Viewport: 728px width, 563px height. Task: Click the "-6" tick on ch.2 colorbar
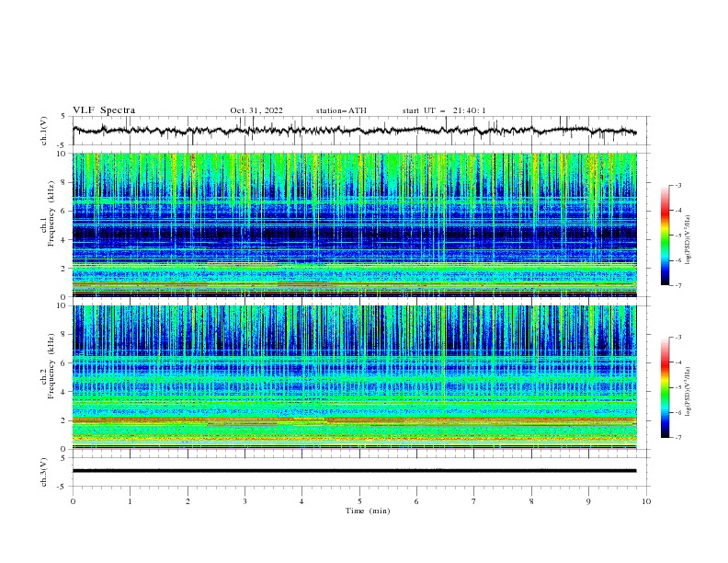click(x=678, y=412)
